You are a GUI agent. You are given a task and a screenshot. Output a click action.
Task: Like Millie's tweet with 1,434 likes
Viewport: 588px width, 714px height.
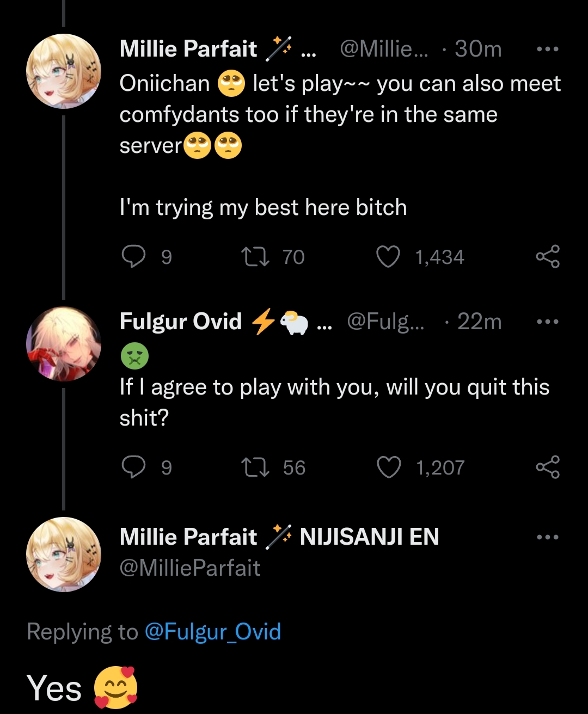click(x=388, y=257)
